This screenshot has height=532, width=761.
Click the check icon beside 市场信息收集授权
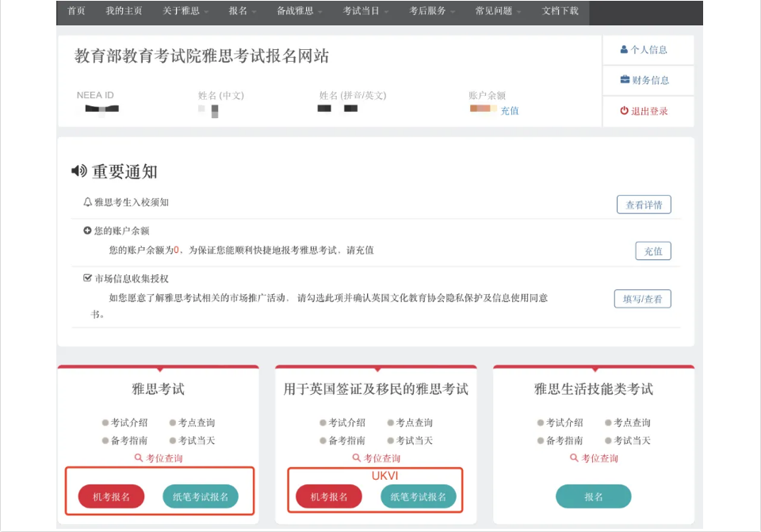(x=87, y=278)
